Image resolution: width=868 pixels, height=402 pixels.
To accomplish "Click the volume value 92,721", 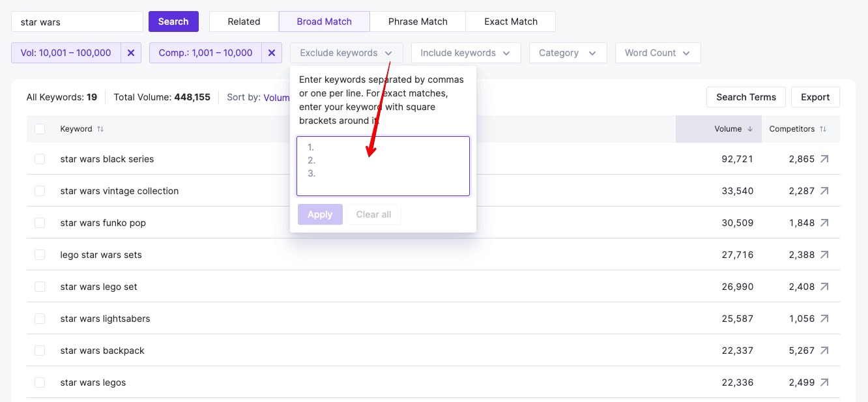I will pos(738,159).
